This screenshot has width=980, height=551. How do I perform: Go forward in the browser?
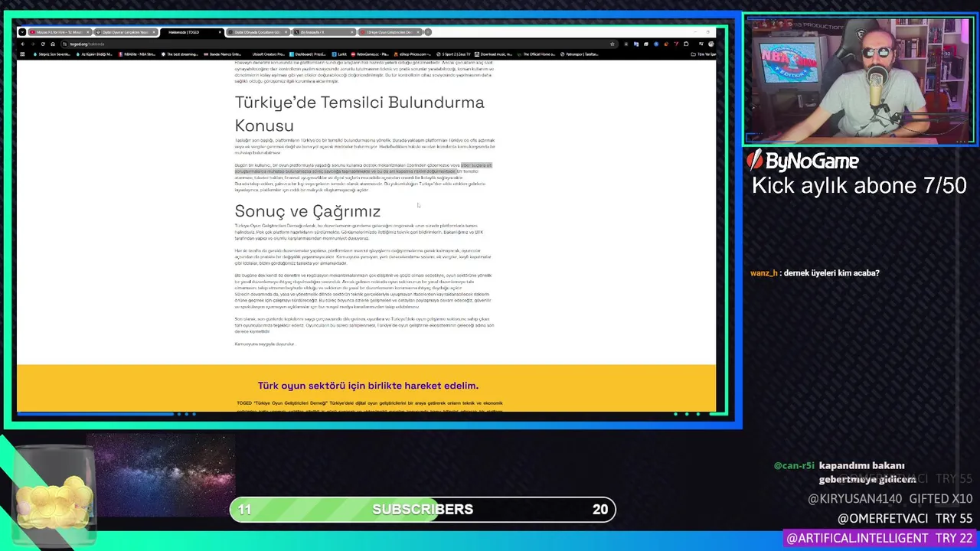pyautogui.click(x=32, y=44)
